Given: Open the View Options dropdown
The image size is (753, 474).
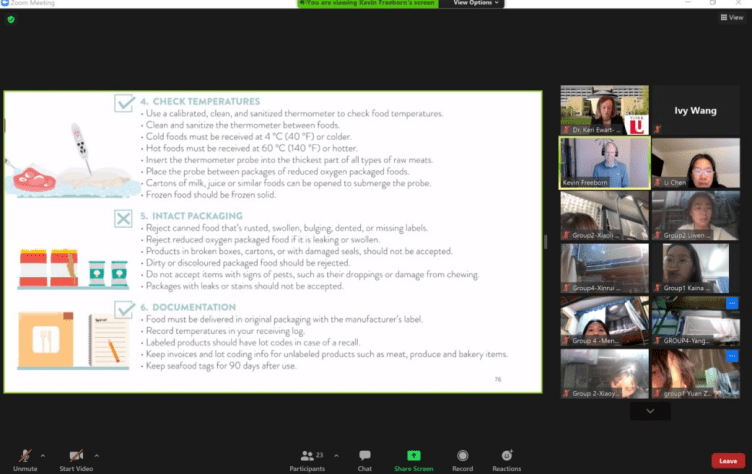Looking at the screenshot, I should pyautogui.click(x=473, y=4).
